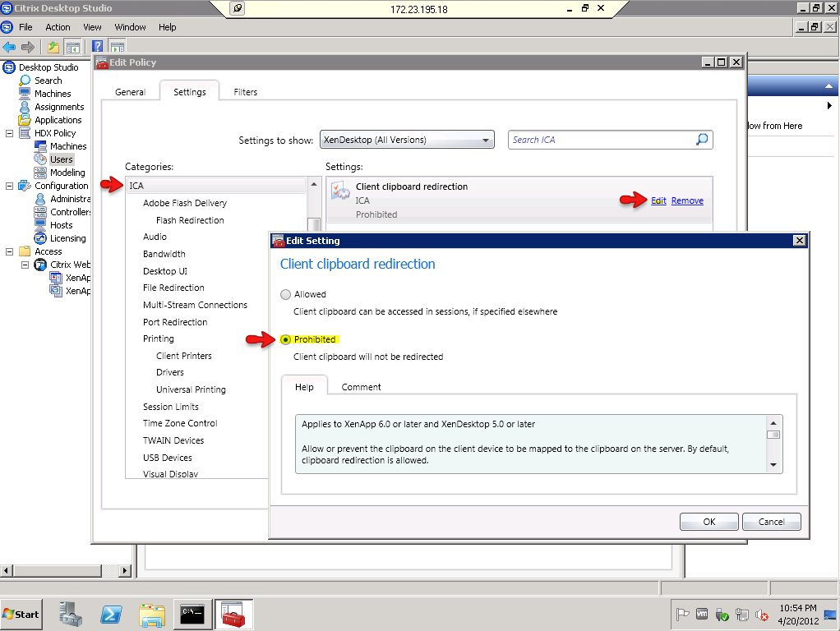Collapse the Configuration tree node
Viewport: 840px width, 631px height.
coord(9,186)
